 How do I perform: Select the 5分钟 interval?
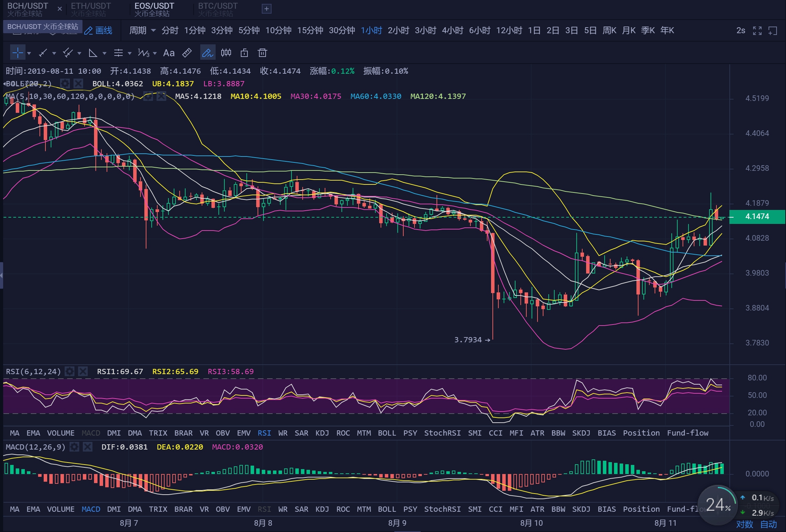(x=249, y=31)
